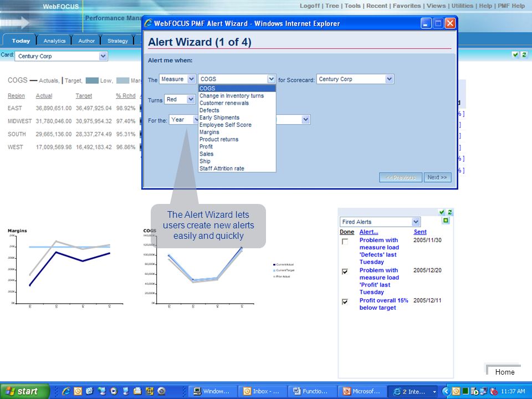Click the green checkmark icon right of Card
The image size is (532, 399).
click(515, 55)
